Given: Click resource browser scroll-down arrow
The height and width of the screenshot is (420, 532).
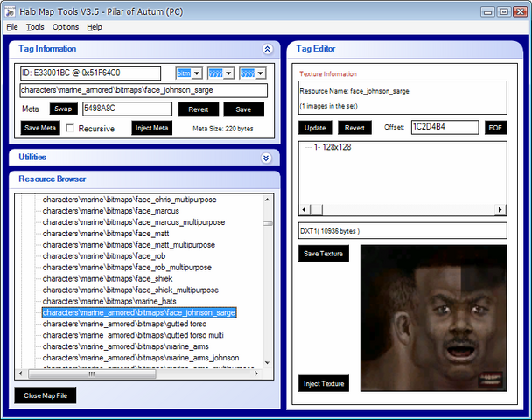Looking at the screenshot, I should [268, 362].
